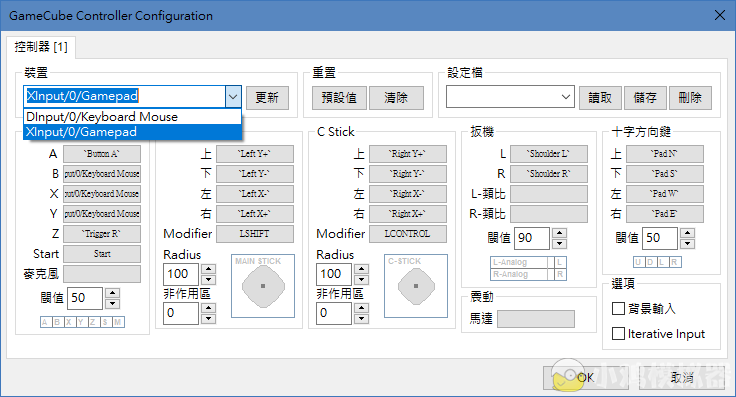
Task: Click the OK button
Action: (585, 378)
